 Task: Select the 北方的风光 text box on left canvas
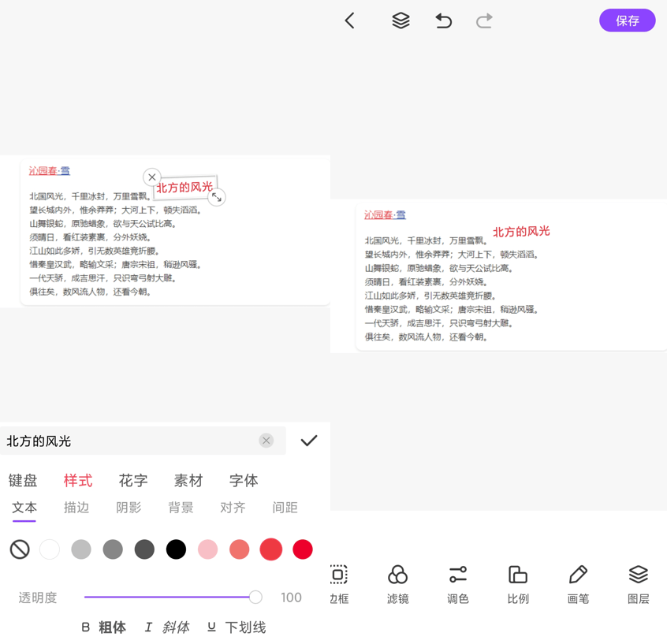184,187
